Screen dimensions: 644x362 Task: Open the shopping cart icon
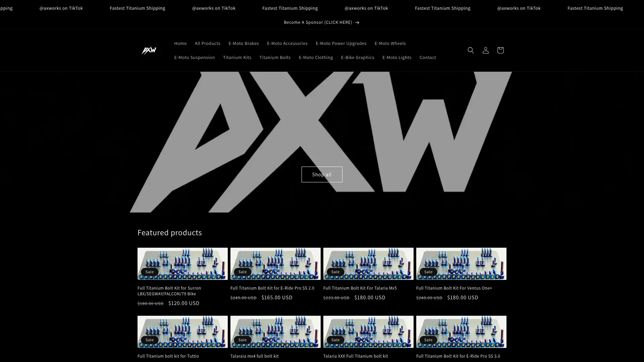click(x=500, y=50)
